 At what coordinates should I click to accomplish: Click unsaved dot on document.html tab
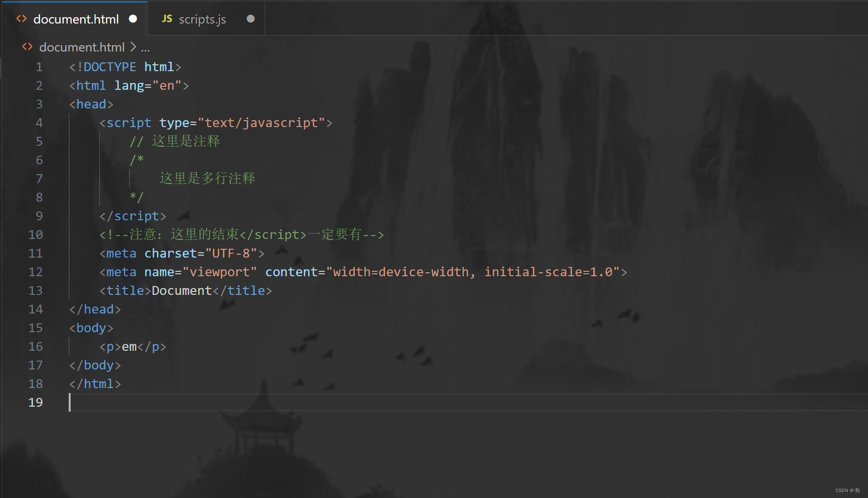coord(133,19)
